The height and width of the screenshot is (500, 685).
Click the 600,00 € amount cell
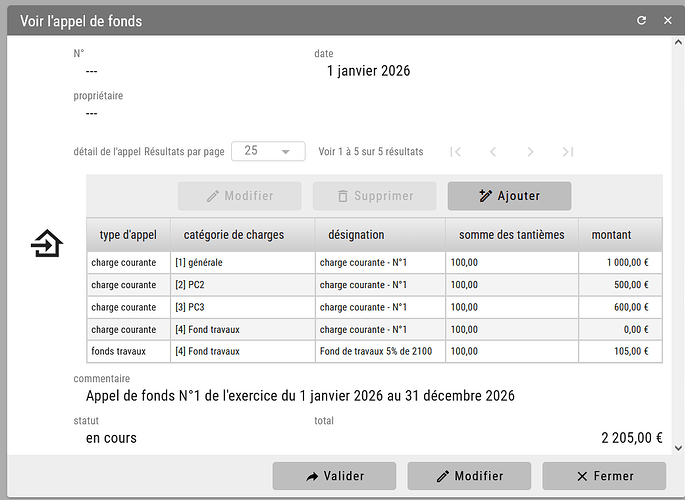tap(620, 307)
